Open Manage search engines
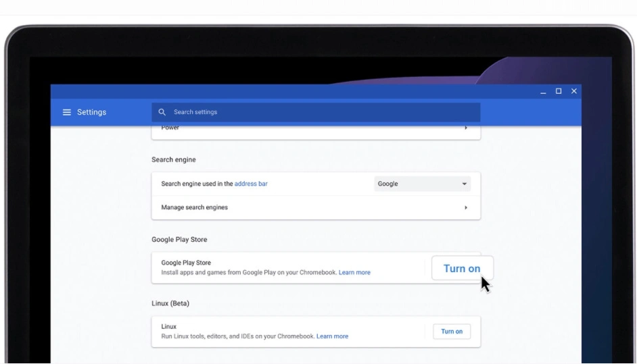 [x=316, y=207]
